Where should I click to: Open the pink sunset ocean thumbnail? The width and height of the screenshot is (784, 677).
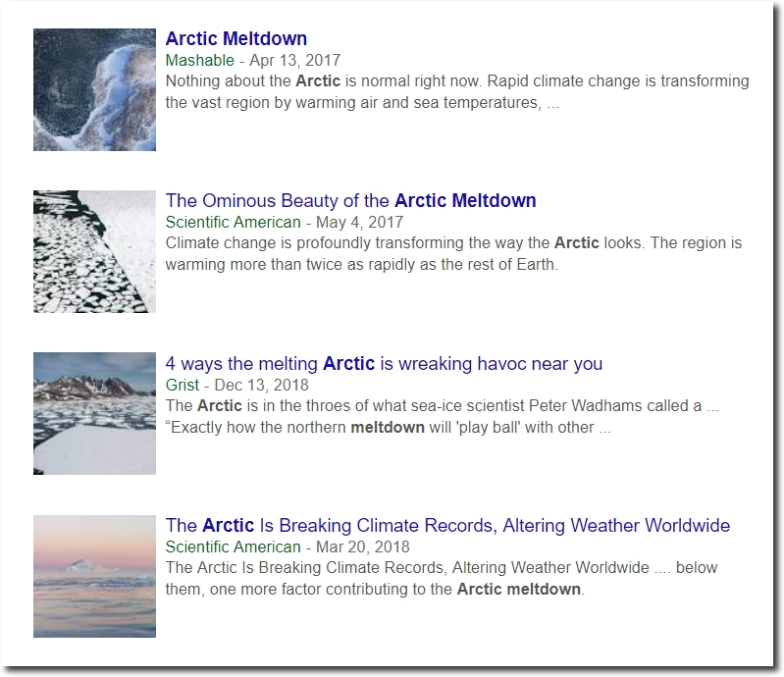(94, 576)
